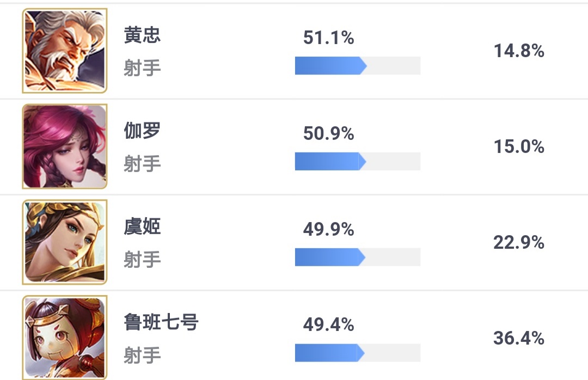Click the 51.1% win rate value

[328, 38]
